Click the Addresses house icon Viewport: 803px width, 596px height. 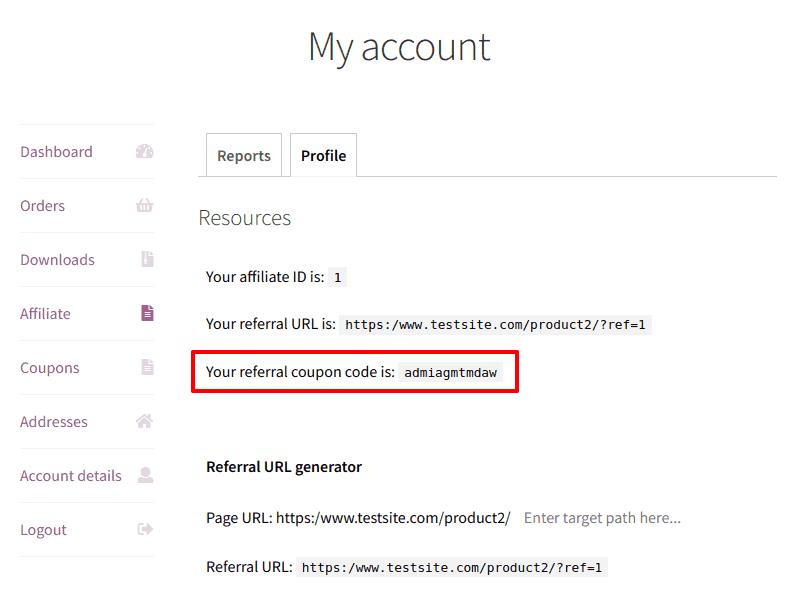(144, 421)
